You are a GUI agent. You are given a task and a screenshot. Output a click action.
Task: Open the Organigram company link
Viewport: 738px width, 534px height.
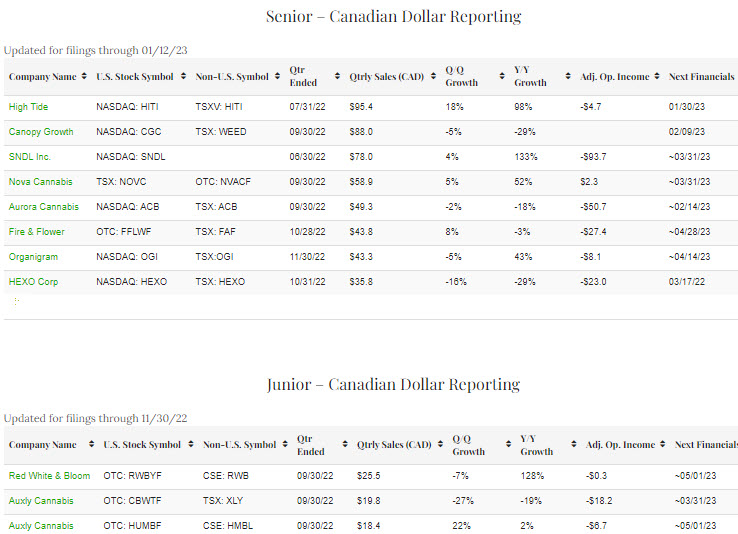pyautogui.click(x=34, y=257)
